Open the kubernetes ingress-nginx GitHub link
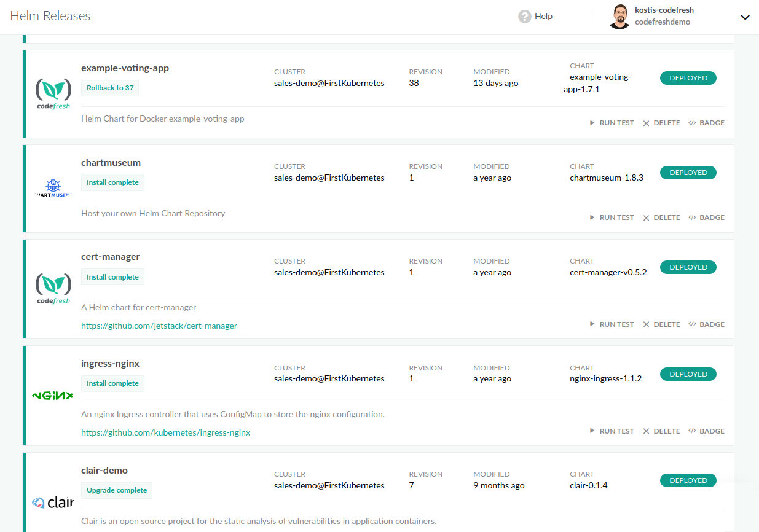759x532 pixels. (165, 432)
